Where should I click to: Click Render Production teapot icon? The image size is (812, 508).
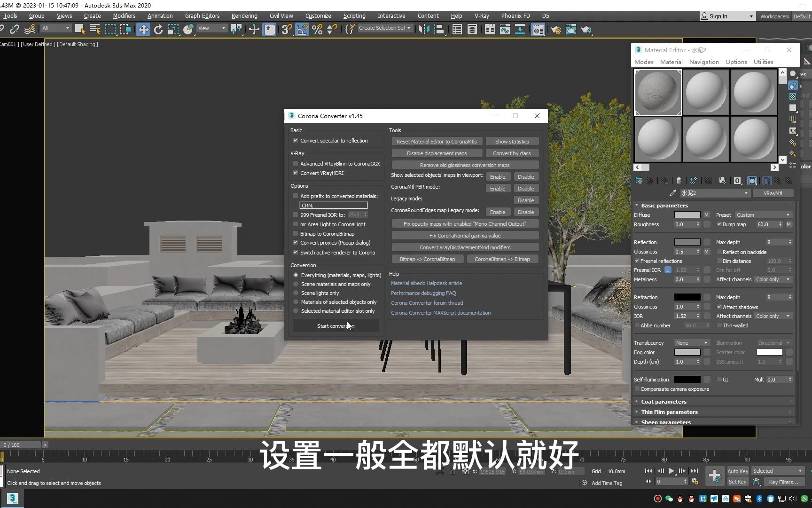[586, 30]
